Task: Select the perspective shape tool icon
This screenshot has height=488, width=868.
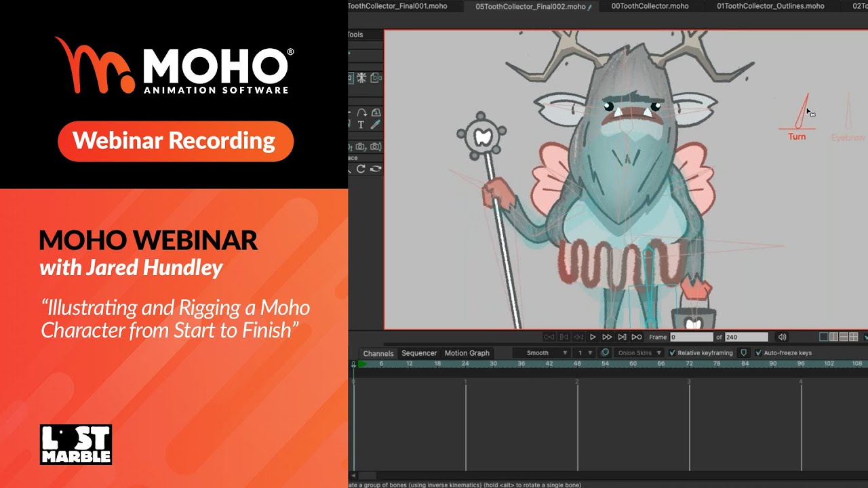Action: [x=376, y=113]
